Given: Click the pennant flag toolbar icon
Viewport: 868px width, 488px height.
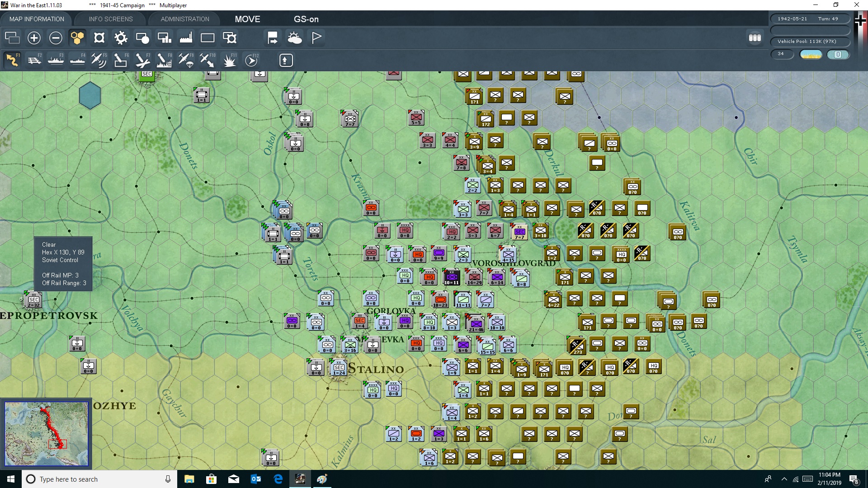Looking at the screenshot, I should [x=316, y=38].
